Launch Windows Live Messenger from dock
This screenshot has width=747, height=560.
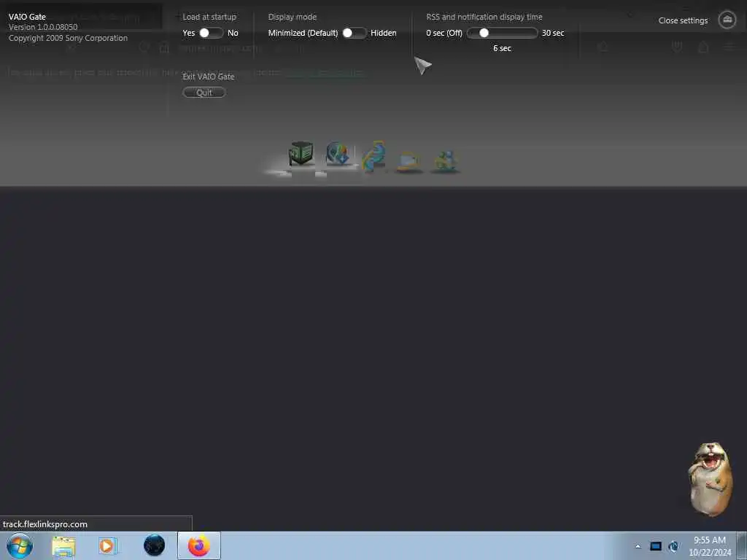[446, 161]
